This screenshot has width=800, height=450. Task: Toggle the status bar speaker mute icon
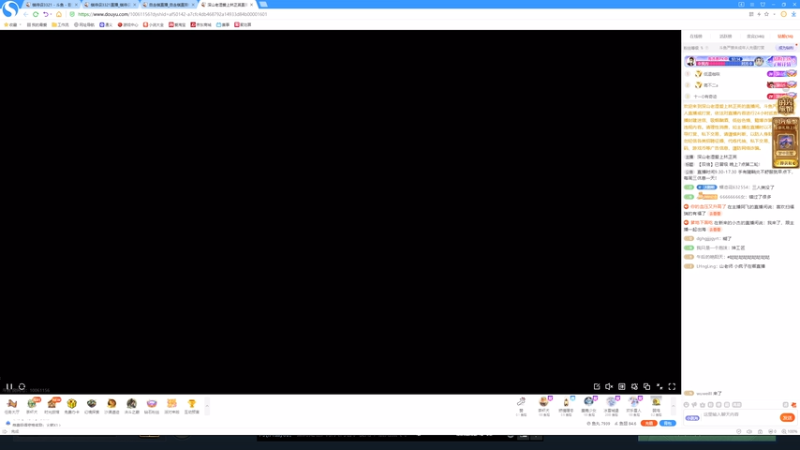click(749, 432)
